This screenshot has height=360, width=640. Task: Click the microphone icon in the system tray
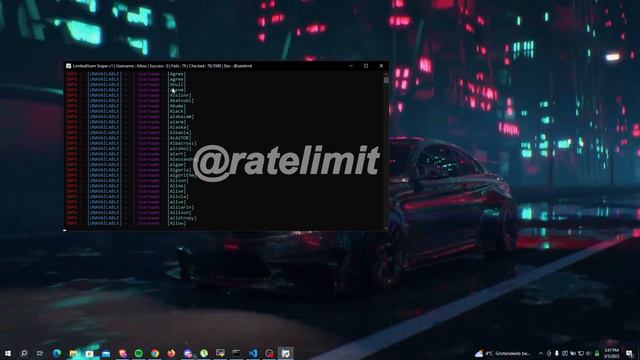pyautogui.click(x=557, y=353)
